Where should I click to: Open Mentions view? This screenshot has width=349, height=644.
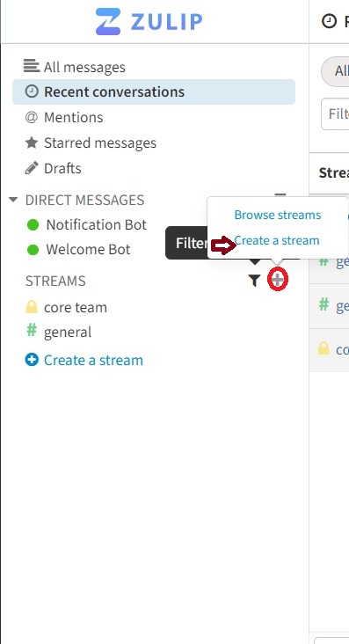74,118
